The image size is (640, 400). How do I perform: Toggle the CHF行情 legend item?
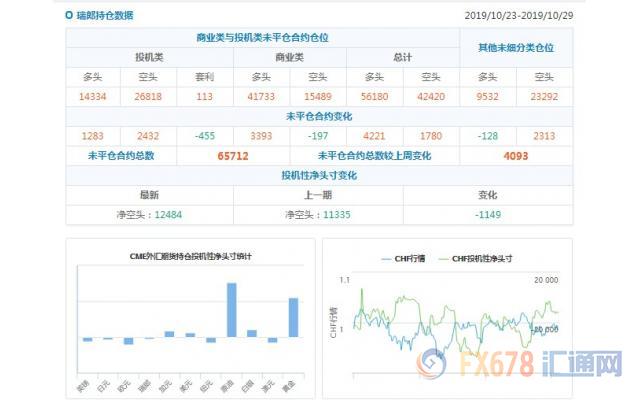point(403,258)
